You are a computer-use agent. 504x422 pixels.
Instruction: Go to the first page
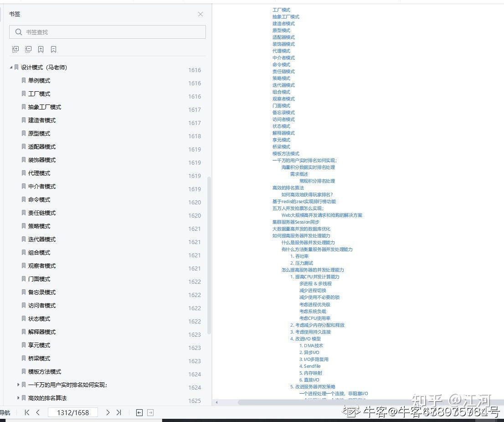point(27,412)
